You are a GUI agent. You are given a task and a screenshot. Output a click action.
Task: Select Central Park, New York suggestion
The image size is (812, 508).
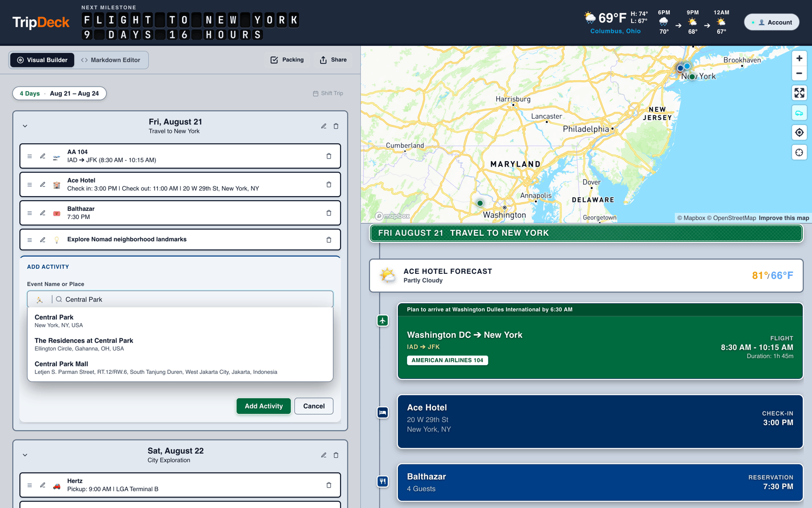click(180, 321)
